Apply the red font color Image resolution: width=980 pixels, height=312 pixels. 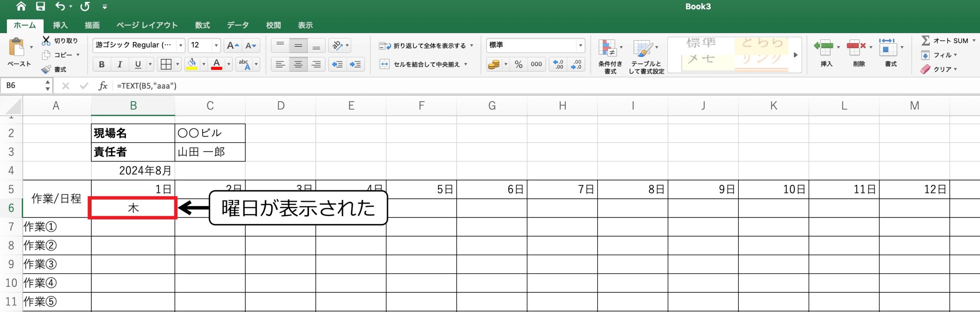tap(217, 64)
